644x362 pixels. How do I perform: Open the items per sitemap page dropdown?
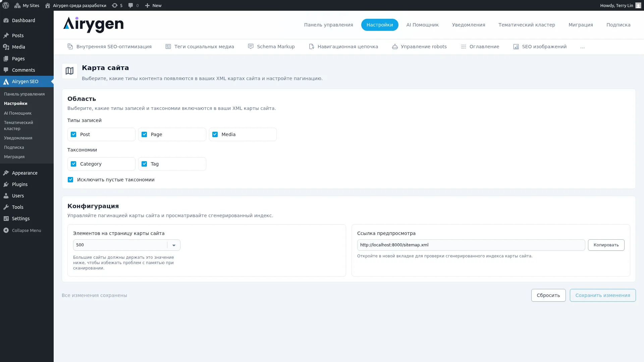pos(126,245)
